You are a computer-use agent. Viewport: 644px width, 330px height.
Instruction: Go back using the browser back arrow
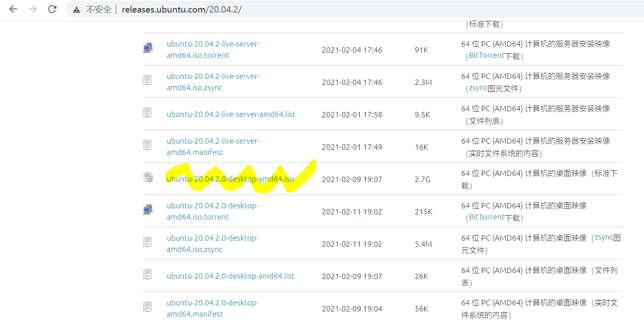click(13, 9)
